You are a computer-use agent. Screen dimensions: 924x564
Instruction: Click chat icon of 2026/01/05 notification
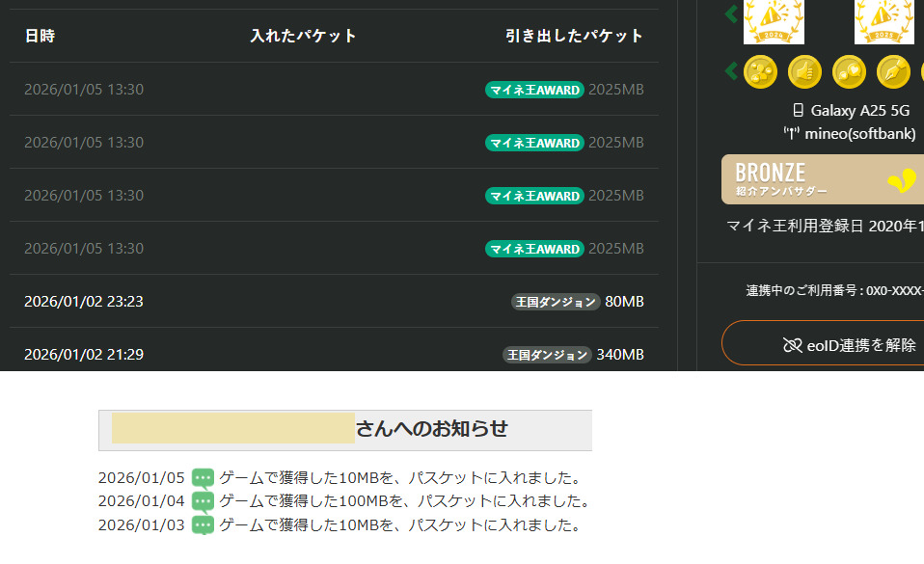tap(203, 478)
